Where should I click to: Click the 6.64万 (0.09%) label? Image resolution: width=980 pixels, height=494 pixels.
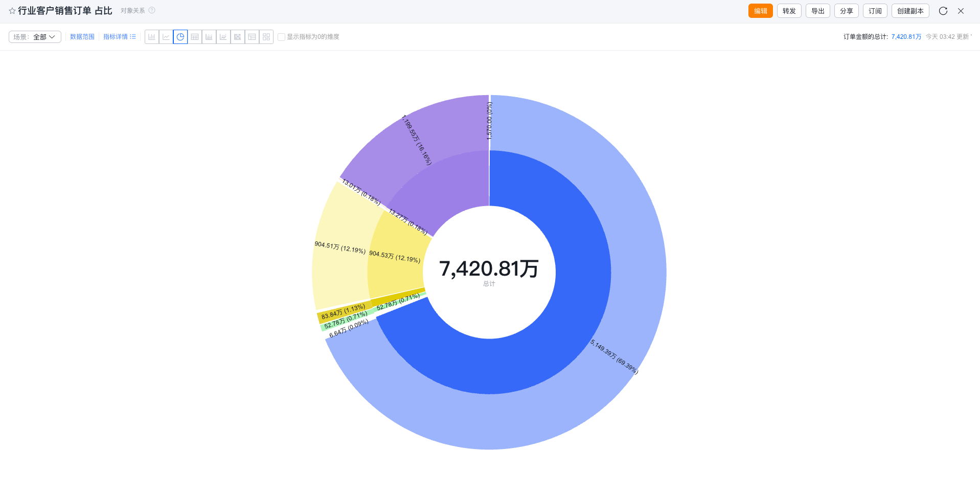[x=349, y=328]
